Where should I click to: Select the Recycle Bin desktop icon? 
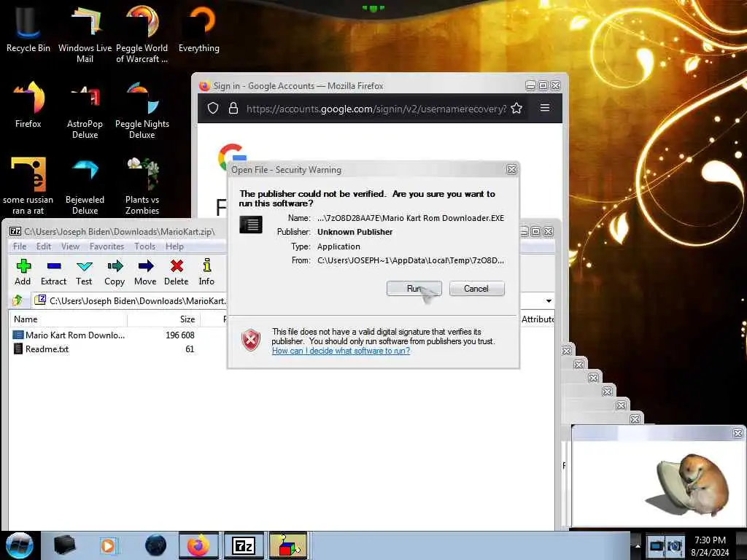point(28,31)
